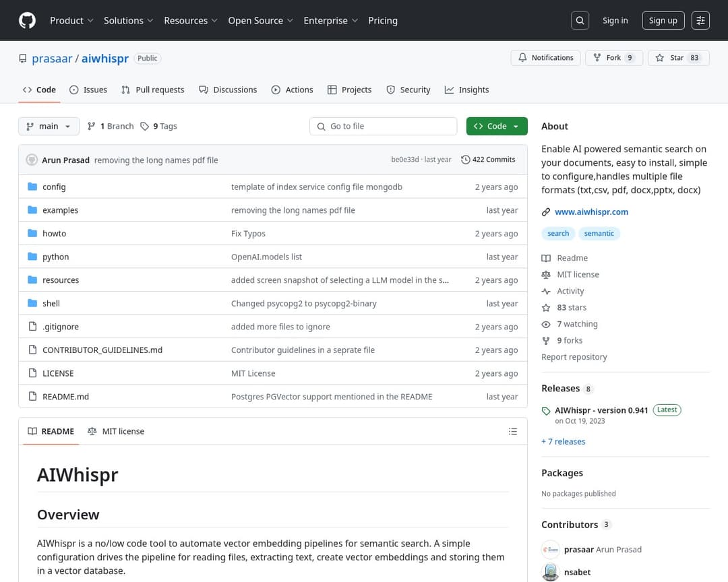Open commit hash be0e33d
This screenshot has width=728, height=582.
click(405, 160)
